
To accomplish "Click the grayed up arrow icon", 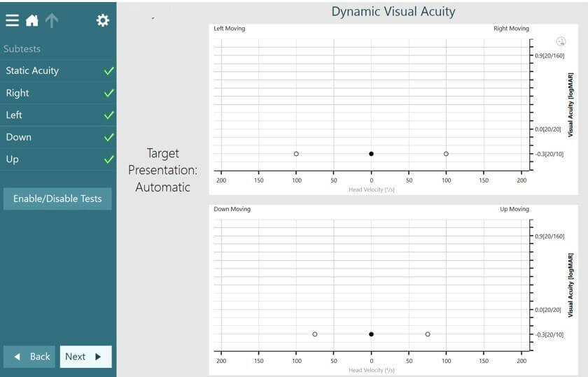I will point(52,20).
